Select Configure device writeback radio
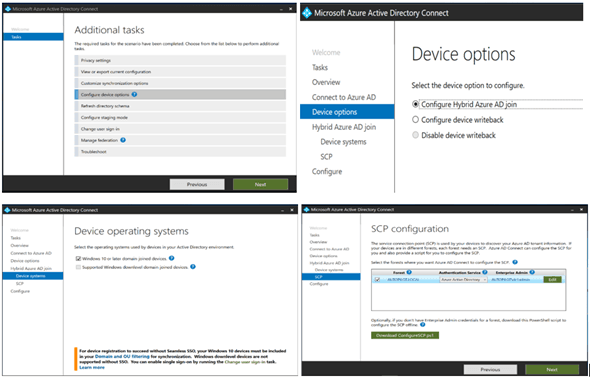This screenshot has width=590, height=378. 415,120
